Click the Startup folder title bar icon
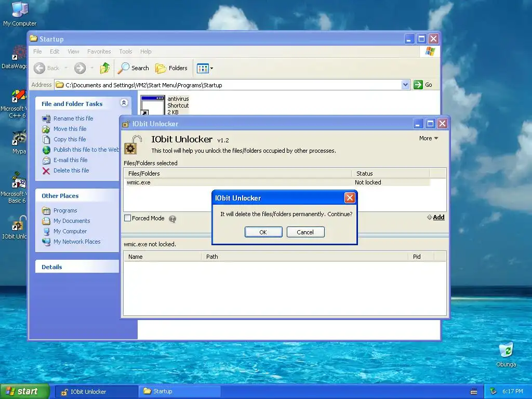Screen dimensions: 532x399 tap(34, 38)
